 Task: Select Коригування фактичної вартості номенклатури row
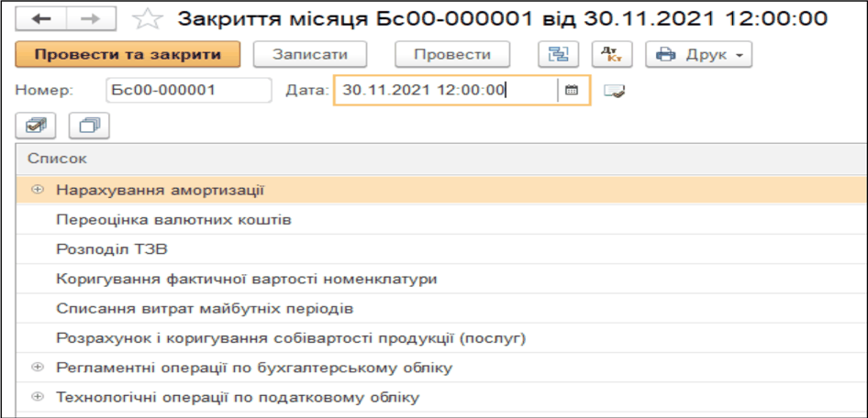(x=441, y=279)
